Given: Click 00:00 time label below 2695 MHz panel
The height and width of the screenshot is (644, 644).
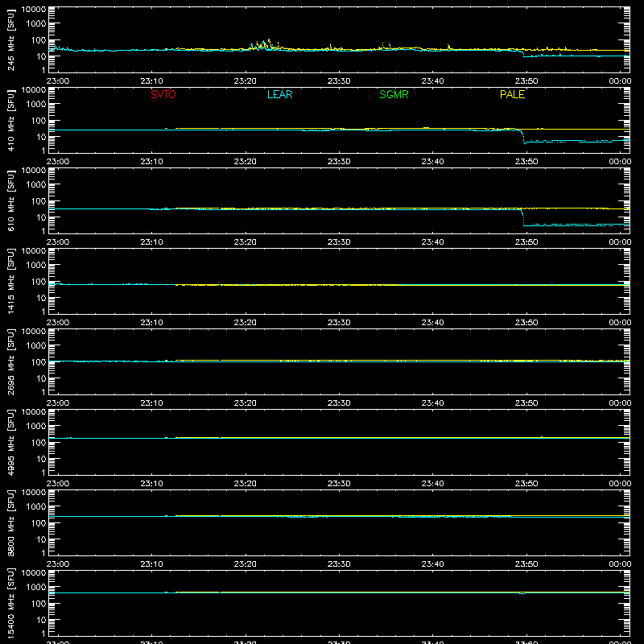Looking at the screenshot, I should pos(620,403).
